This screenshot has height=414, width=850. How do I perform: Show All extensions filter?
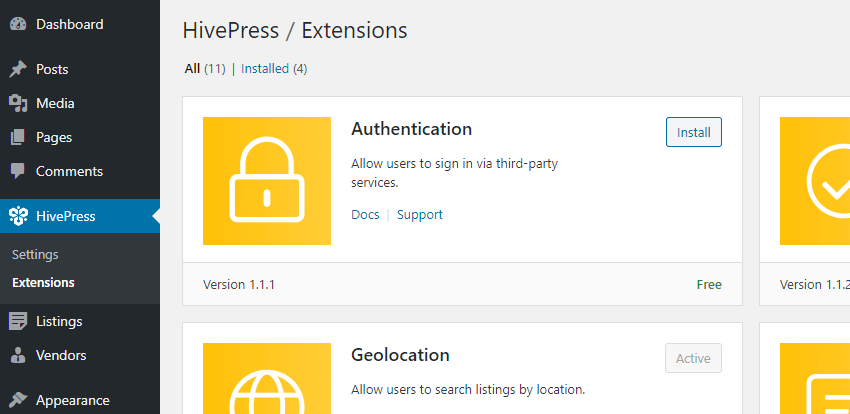click(192, 69)
